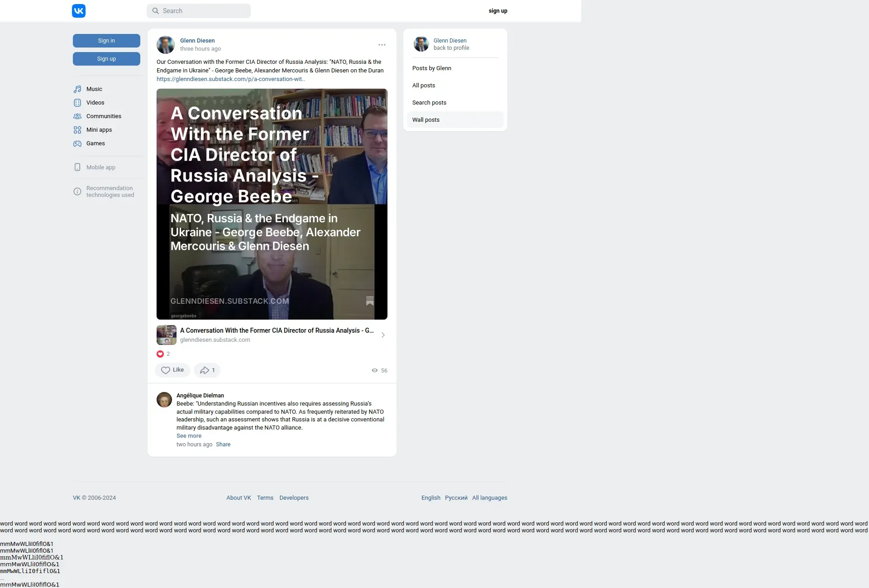Screen dimensions: 869x588
Task: Open Videos section label
Action: tap(95, 103)
